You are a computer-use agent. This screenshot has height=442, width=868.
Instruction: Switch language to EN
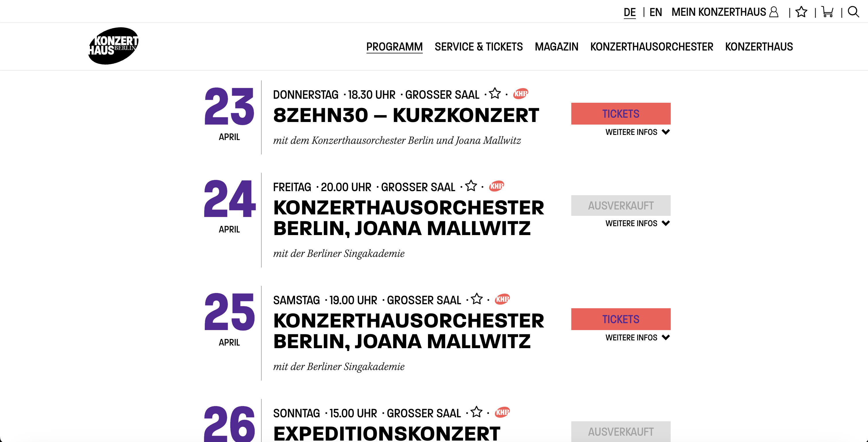(x=655, y=12)
